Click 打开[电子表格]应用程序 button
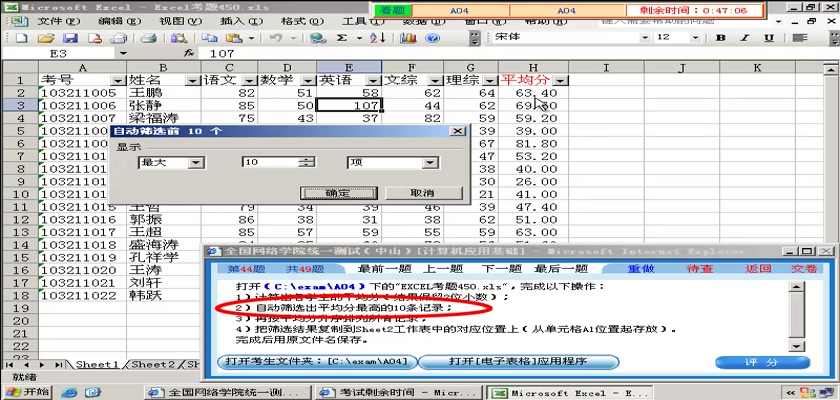This screenshot has height=400, width=840. pyautogui.click(x=518, y=362)
